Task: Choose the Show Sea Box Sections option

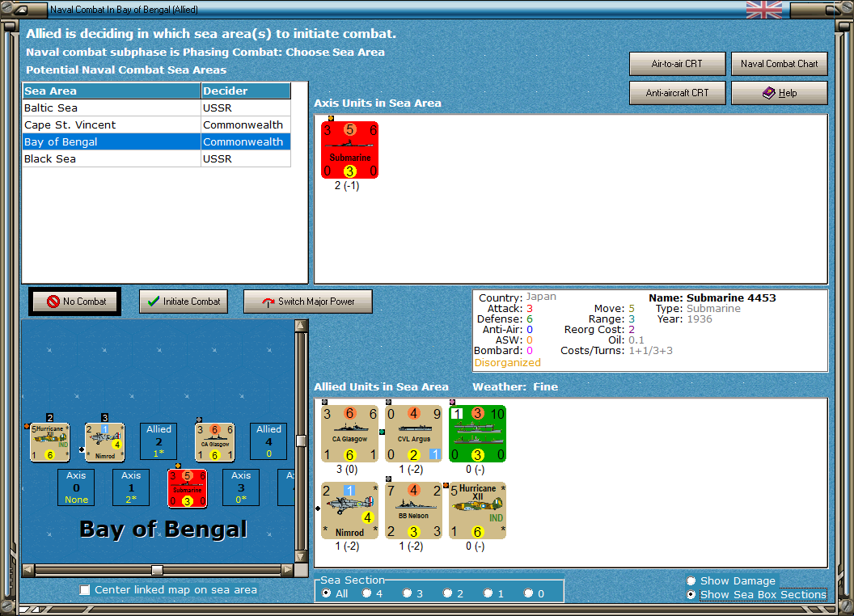Action: click(691, 595)
